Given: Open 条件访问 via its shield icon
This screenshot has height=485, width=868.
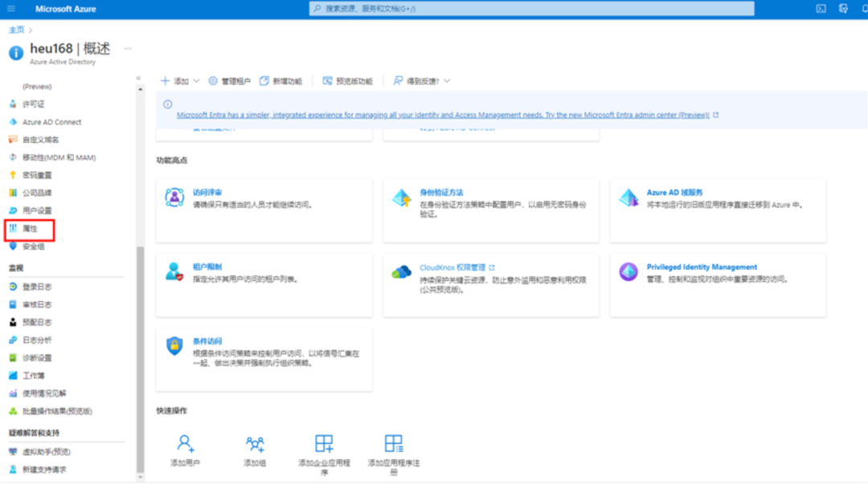Looking at the screenshot, I should click(x=172, y=348).
